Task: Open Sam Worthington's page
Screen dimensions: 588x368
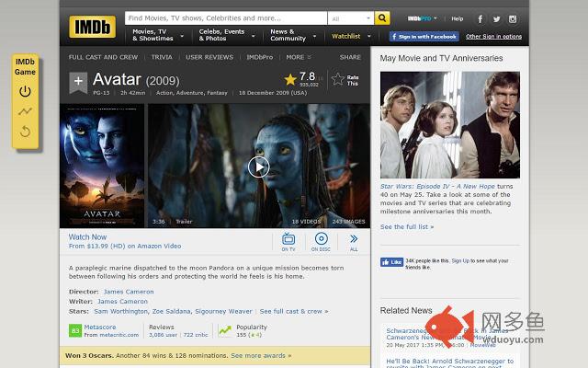Action: [120, 311]
